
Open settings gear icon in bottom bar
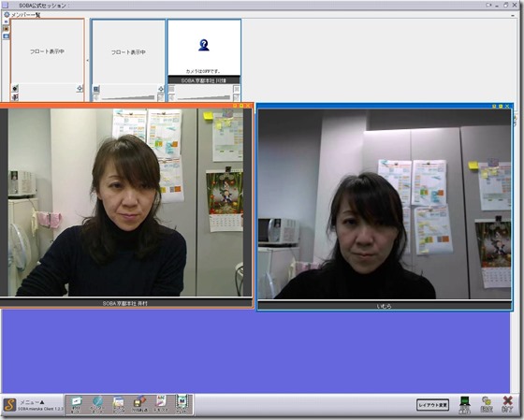click(487, 404)
